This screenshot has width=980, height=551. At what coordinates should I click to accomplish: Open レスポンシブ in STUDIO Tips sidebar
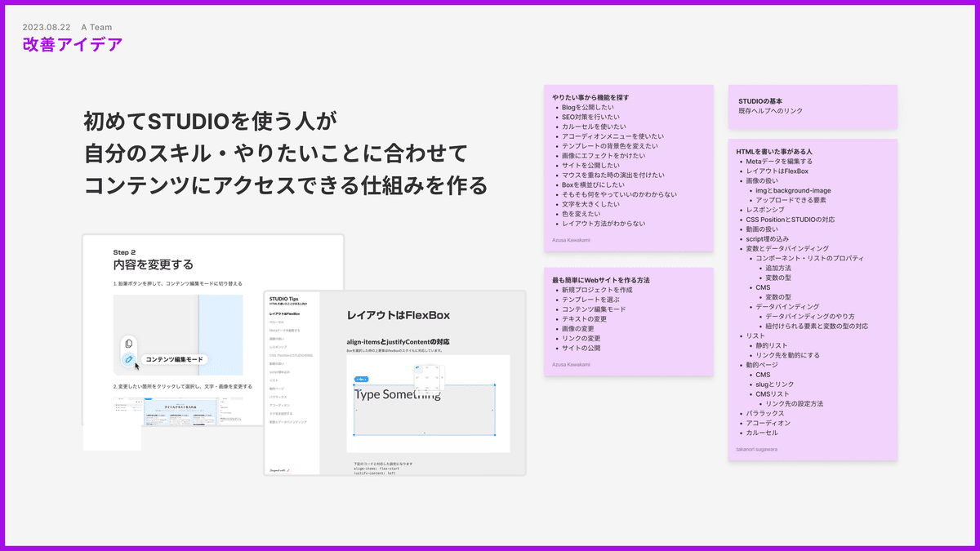pos(278,347)
